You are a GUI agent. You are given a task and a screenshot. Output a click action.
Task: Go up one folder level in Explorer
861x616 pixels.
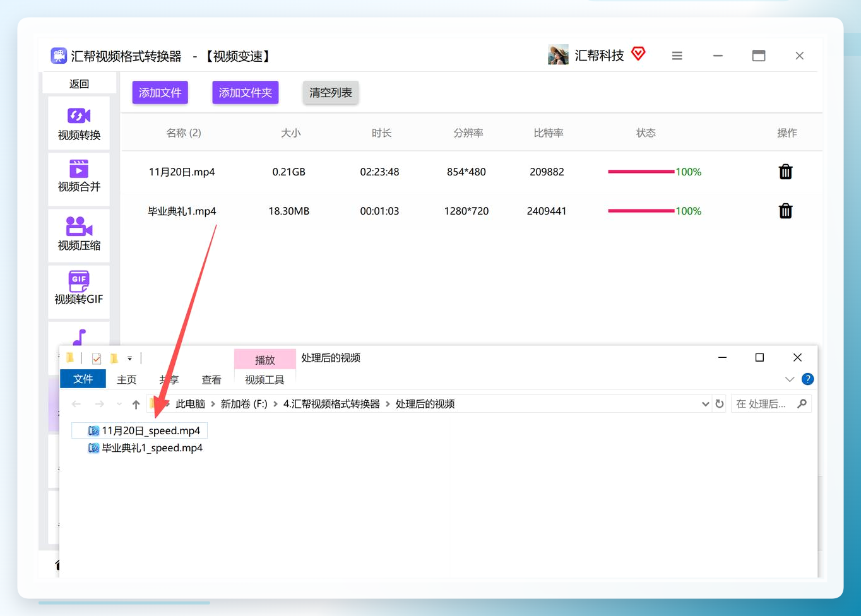[x=136, y=404]
